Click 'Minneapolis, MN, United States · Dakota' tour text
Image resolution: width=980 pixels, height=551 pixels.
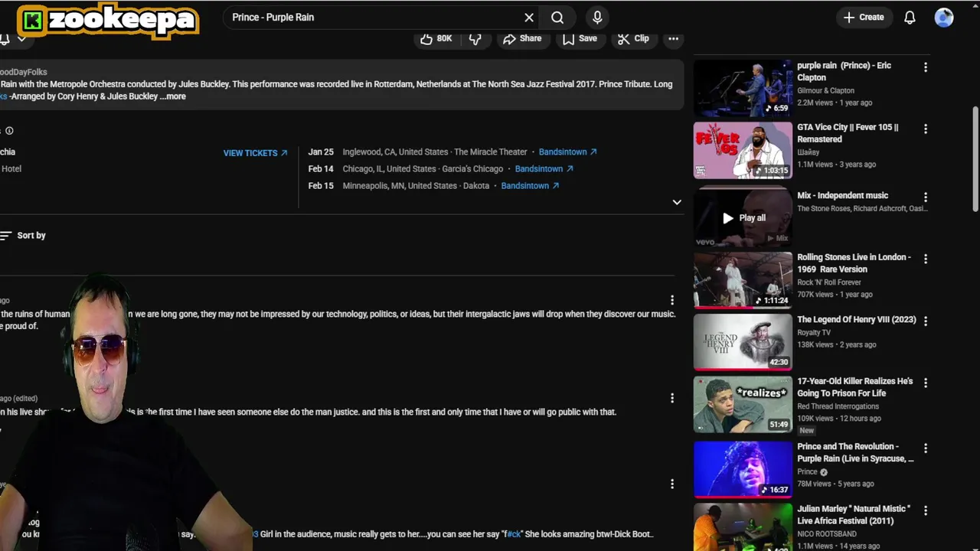[x=416, y=186]
